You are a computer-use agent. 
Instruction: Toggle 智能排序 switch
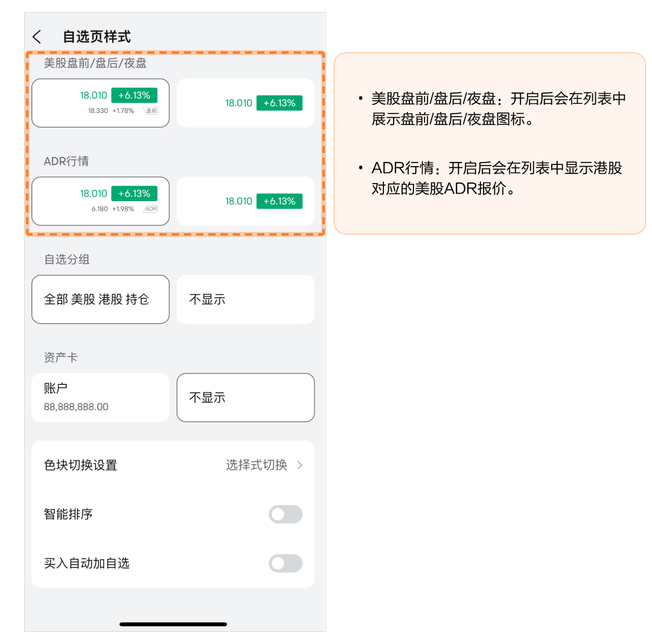[285, 514]
